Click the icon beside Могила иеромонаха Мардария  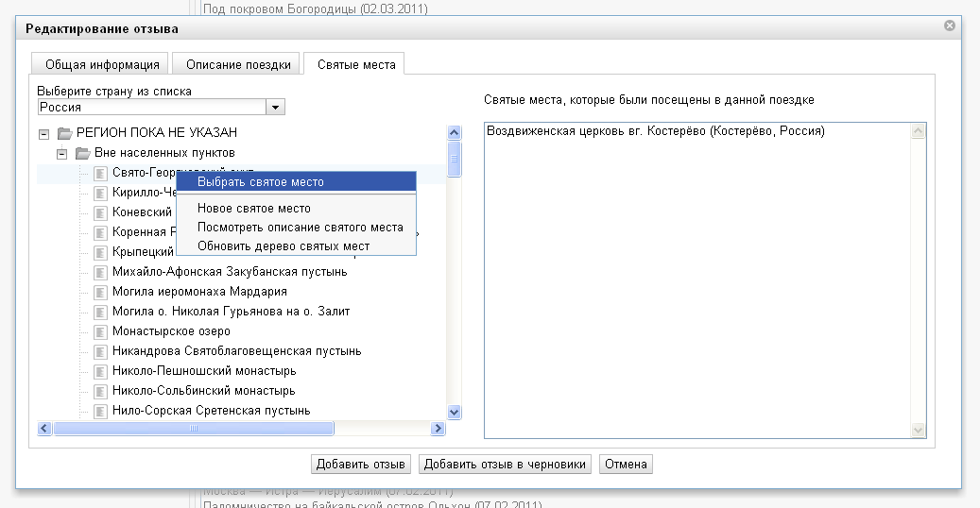click(101, 292)
